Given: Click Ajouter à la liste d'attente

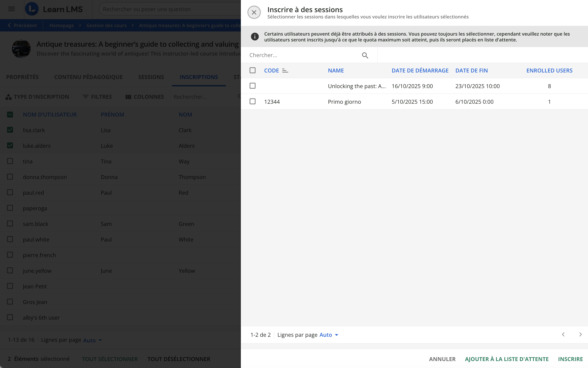Looking at the screenshot, I should 506,359.
